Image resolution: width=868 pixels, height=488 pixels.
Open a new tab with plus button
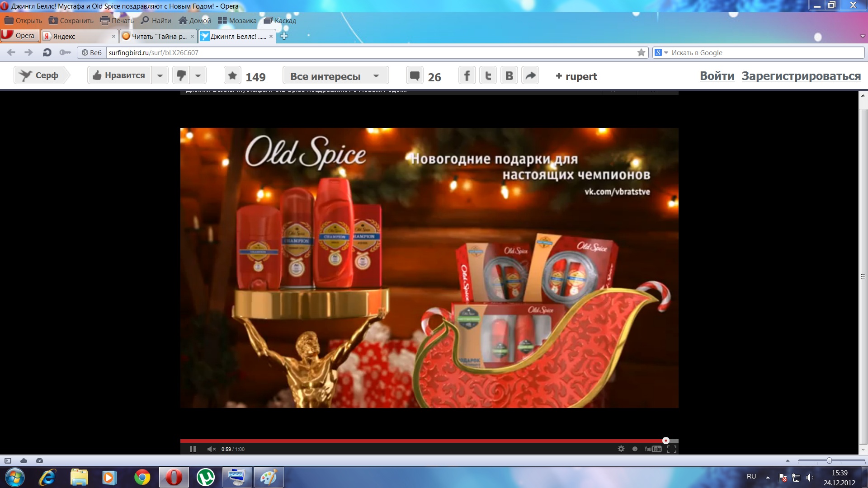click(x=284, y=36)
